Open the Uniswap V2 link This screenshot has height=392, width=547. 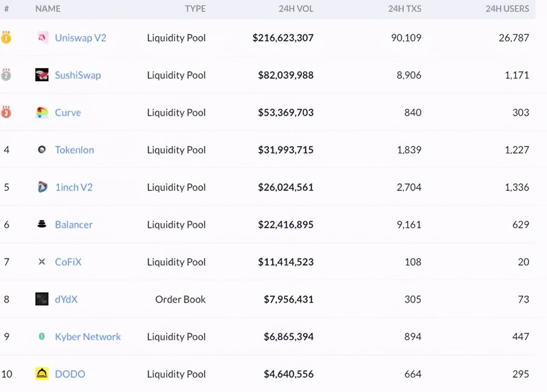[x=81, y=38]
